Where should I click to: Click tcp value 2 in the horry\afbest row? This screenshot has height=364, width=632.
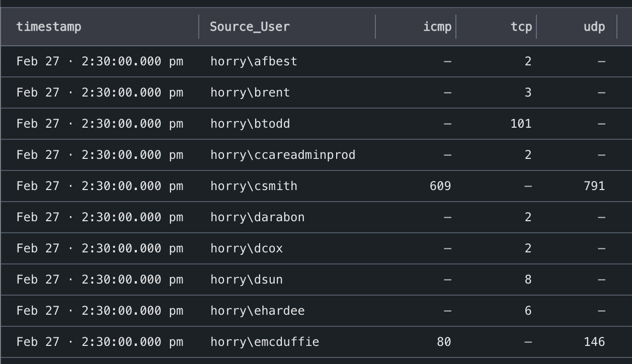(528, 61)
